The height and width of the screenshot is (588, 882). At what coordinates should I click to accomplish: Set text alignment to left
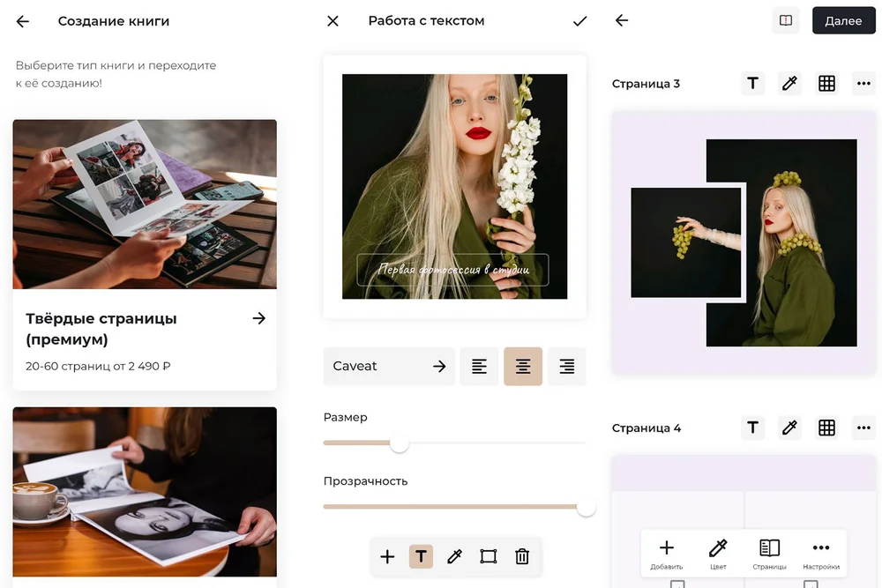click(479, 367)
